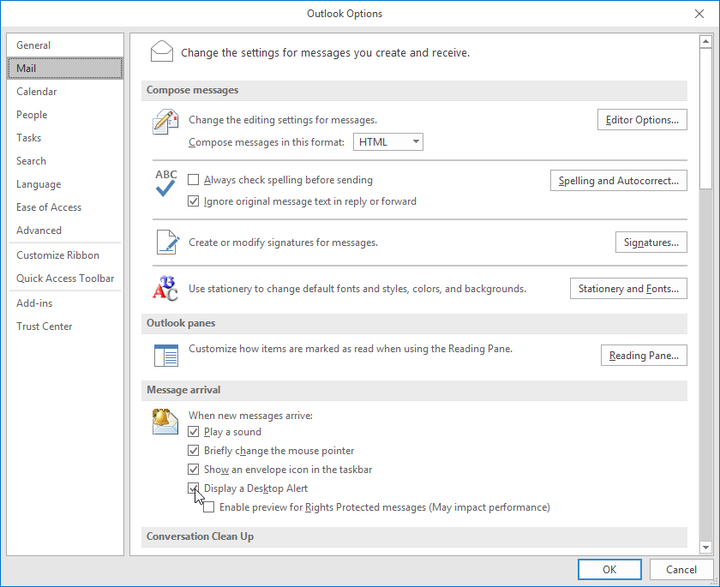
Task: Toggle Display a Desktop Alert checkbox
Action: [x=193, y=488]
